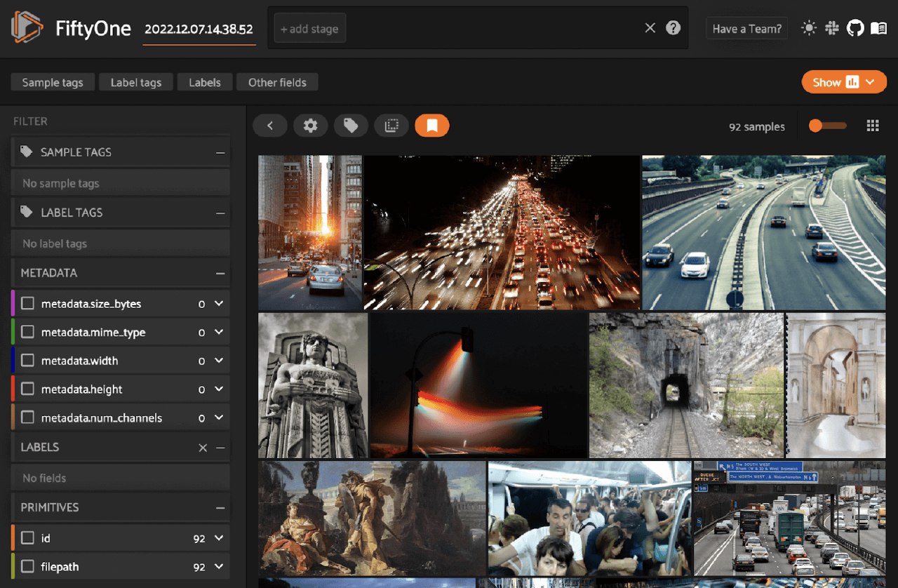This screenshot has height=588, width=898.
Task: Click the orange bookmark icon
Action: pyautogui.click(x=432, y=126)
